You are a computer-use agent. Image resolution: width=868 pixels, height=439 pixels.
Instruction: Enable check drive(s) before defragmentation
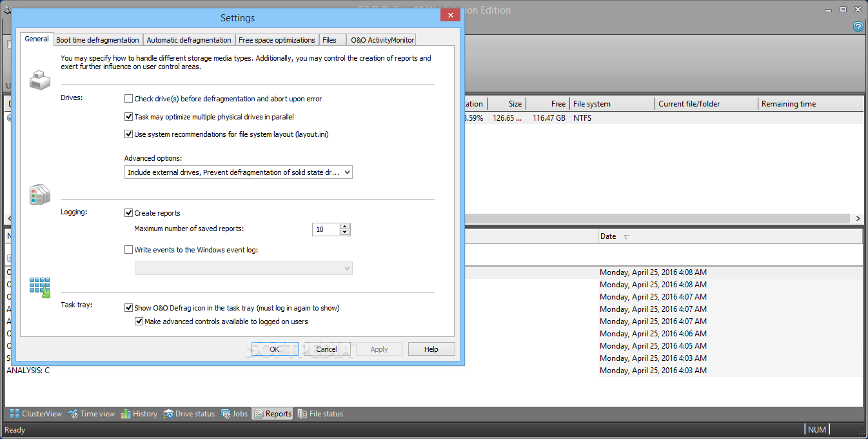point(128,99)
